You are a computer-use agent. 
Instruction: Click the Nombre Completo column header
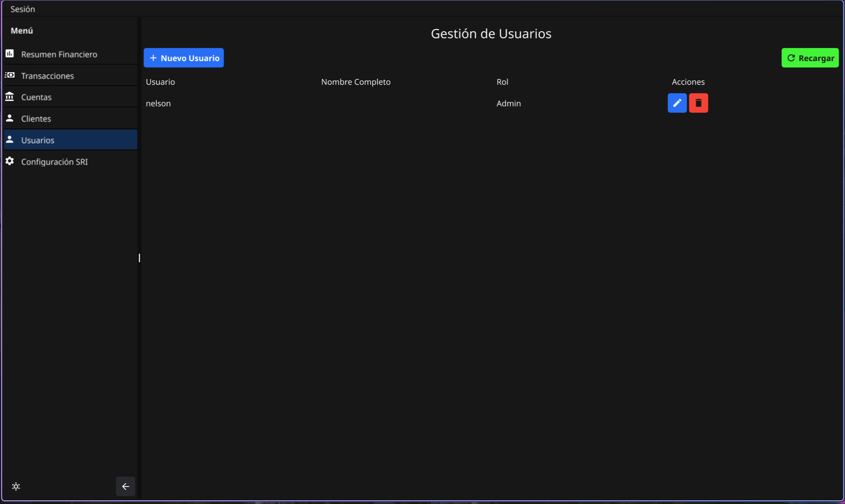(356, 82)
